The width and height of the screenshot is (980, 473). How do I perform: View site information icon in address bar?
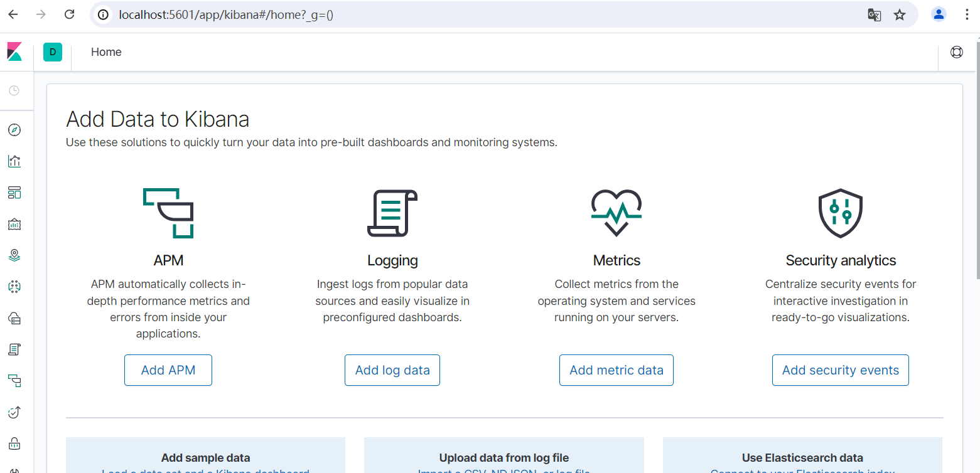point(104,14)
